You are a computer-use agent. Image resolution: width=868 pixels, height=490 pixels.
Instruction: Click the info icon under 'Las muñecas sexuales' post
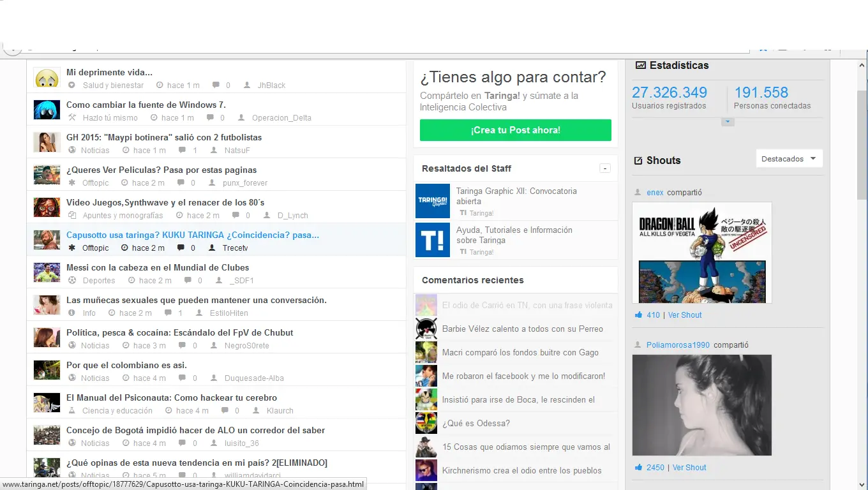point(71,313)
